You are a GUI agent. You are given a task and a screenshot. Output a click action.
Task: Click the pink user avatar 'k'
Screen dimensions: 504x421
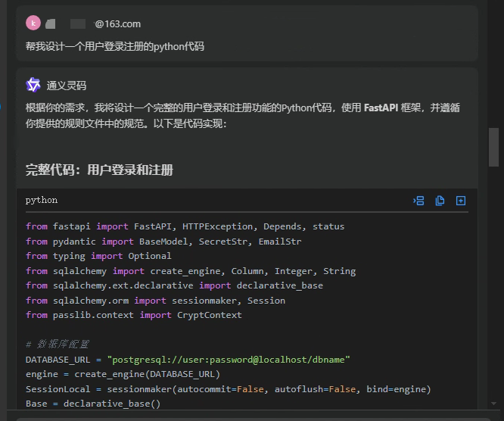[33, 23]
